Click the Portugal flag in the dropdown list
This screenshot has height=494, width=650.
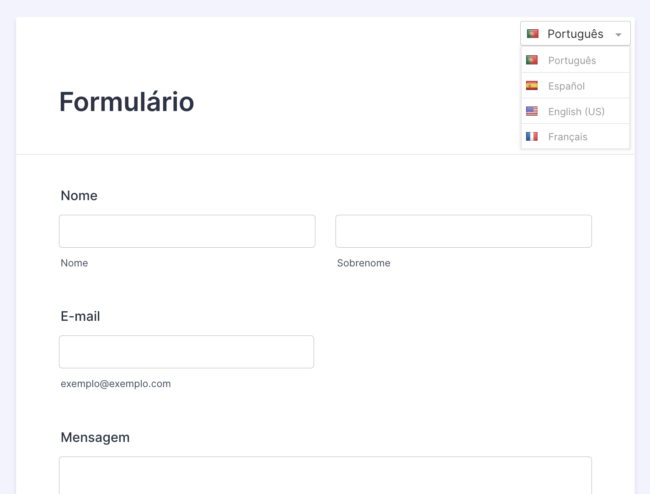click(532, 60)
